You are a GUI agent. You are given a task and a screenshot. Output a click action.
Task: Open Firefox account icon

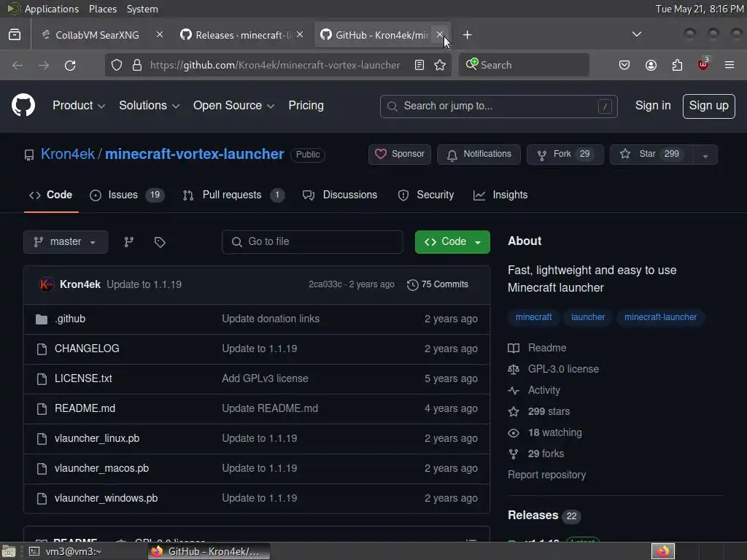651,65
